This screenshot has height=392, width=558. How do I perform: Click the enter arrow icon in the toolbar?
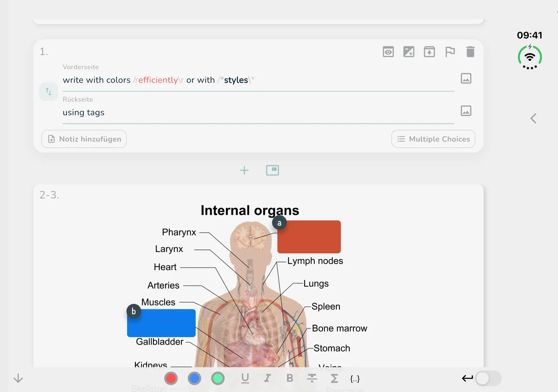click(x=467, y=379)
